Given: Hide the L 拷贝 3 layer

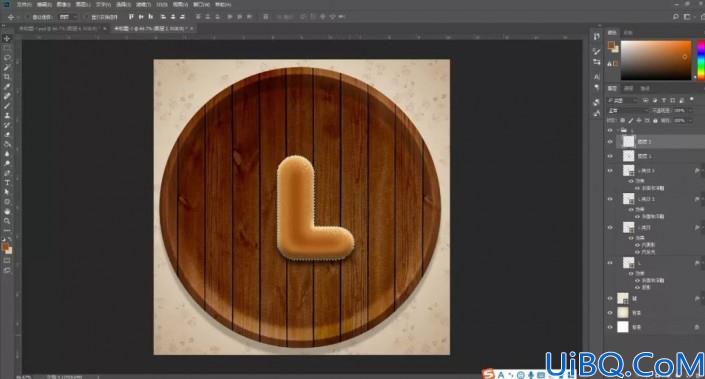Looking at the screenshot, I should click(610, 171).
